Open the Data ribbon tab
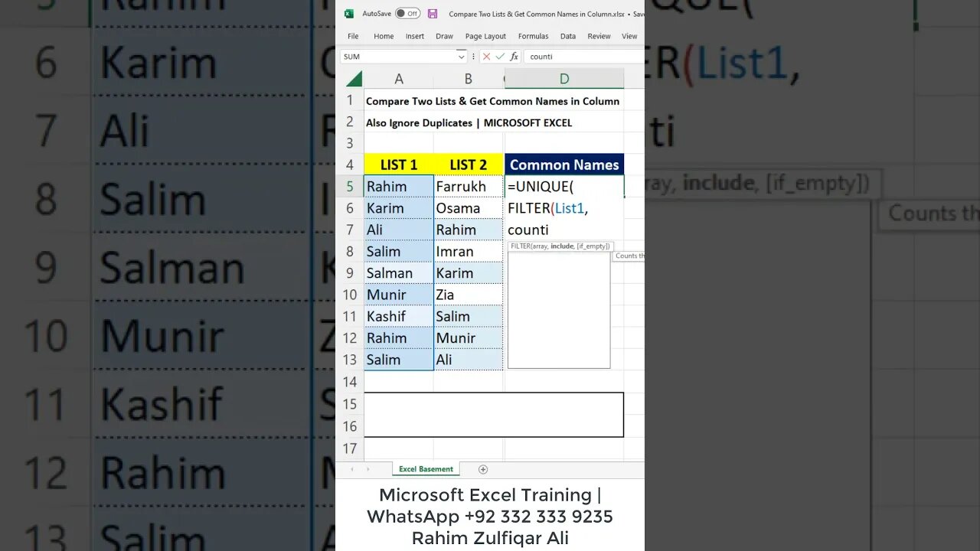Screen dimensions: 980x551 click(x=568, y=36)
